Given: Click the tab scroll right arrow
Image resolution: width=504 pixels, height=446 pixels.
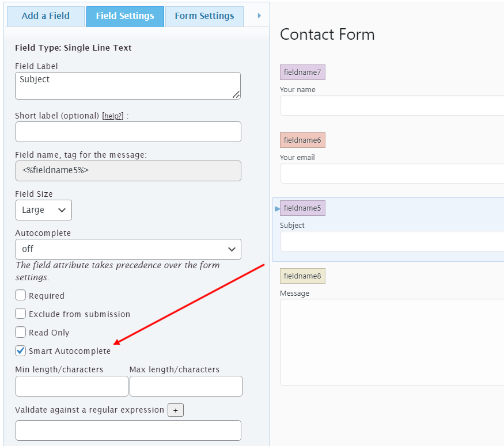Looking at the screenshot, I should 259,16.
